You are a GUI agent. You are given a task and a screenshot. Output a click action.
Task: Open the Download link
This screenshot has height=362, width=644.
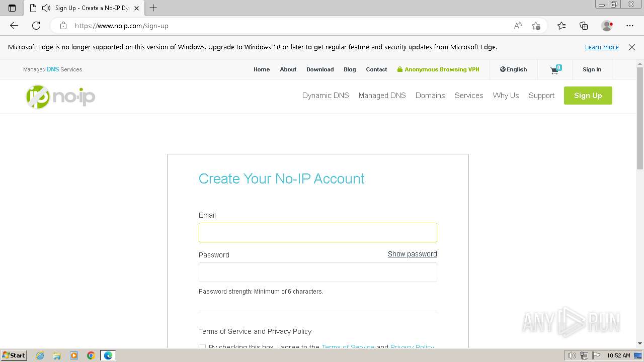[x=320, y=69]
